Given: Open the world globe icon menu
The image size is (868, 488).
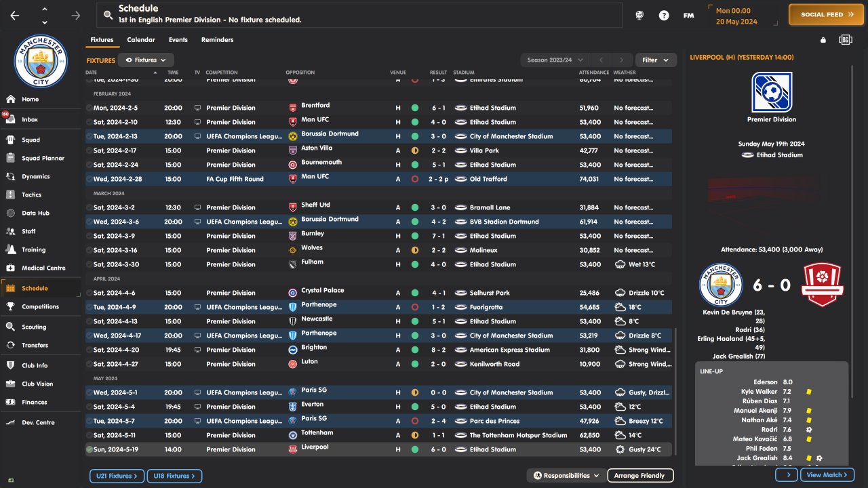Looking at the screenshot, I should click(639, 15).
